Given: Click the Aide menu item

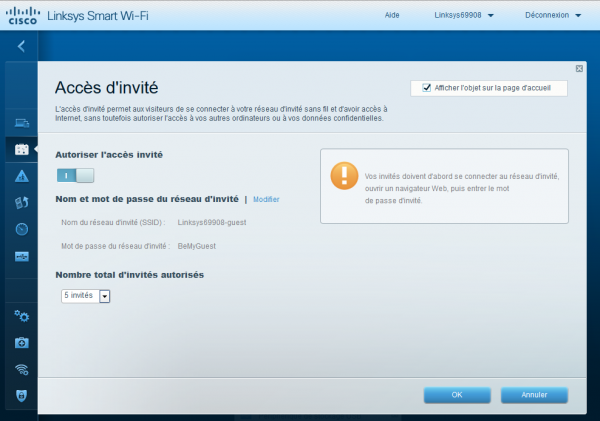Looking at the screenshot, I should 392,15.
